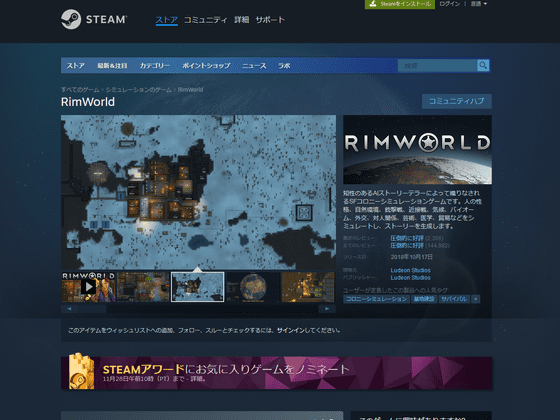Viewport: 560px width, 420px height.
Task: Open the ポイントショップ tab
Action: [x=206, y=66]
